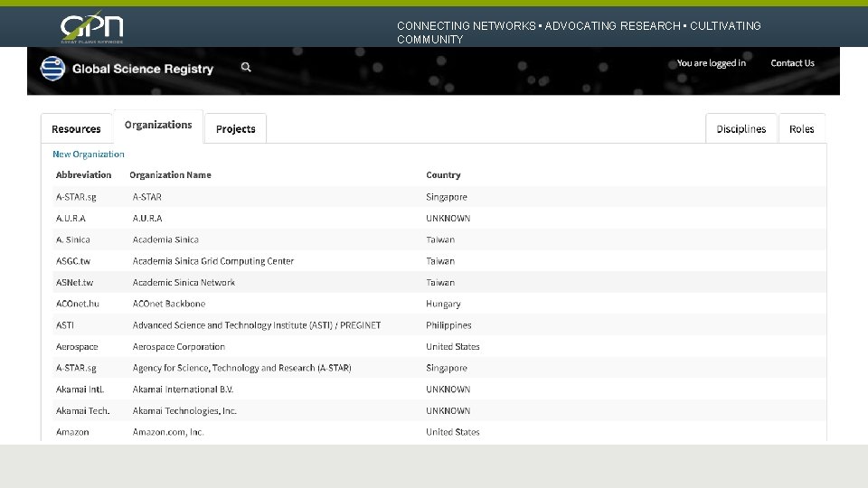Click Taiwan country in Academia Sinica row
Screen dimensions: 868x488
click(440, 239)
